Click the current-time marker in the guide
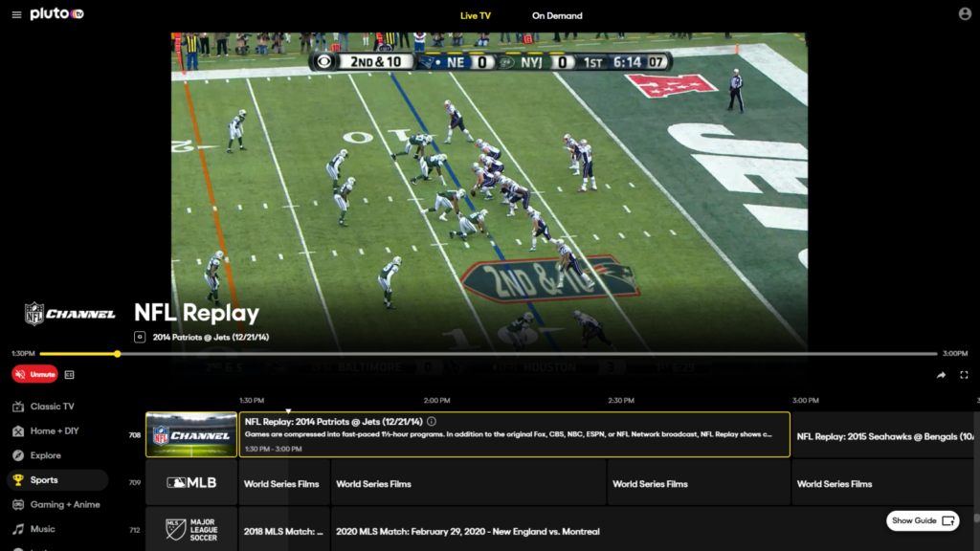Image resolution: width=980 pixels, height=551 pixels. pos(288,411)
